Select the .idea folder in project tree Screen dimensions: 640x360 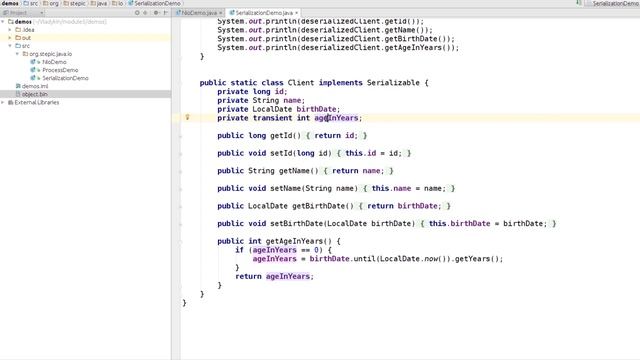click(x=28, y=30)
